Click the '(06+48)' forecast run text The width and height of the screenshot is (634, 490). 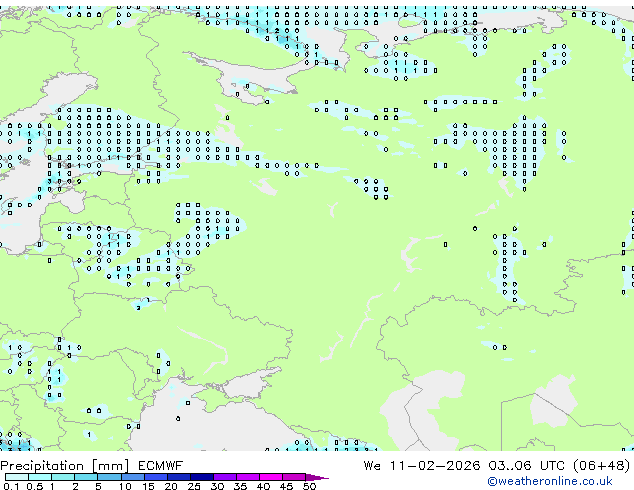602,466
